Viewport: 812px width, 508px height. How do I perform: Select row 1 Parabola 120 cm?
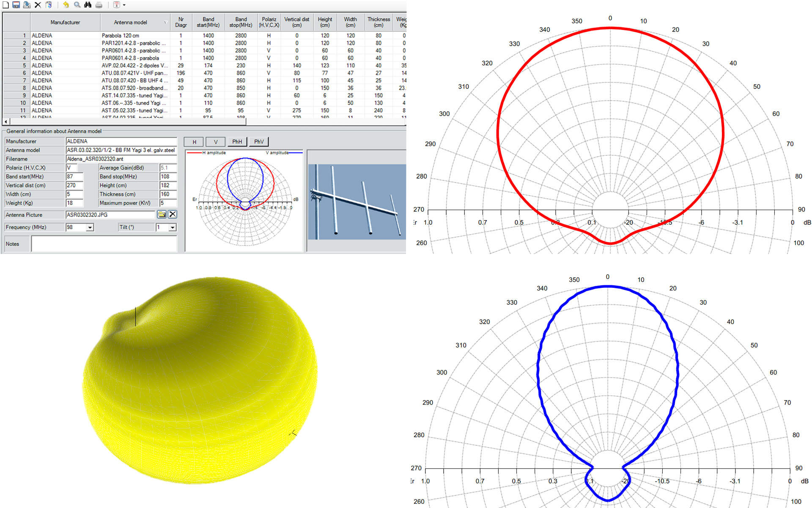205,36
